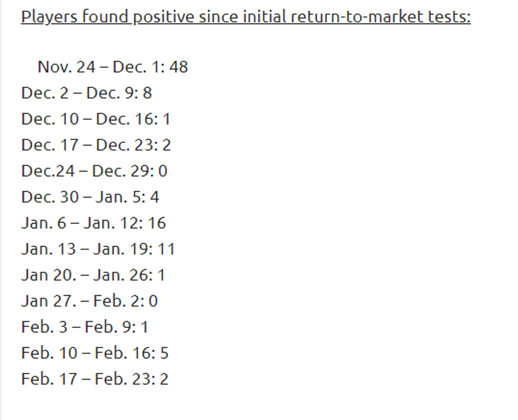The width and height of the screenshot is (518, 420).
Task: Click the 'Feb. 3 – Feb. 9: 1' line
Action: 85,327
